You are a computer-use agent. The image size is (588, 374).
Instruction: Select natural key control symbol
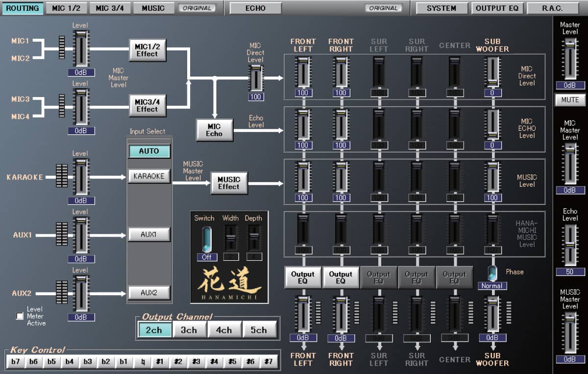pyautogui.click(x=142, y=362)
